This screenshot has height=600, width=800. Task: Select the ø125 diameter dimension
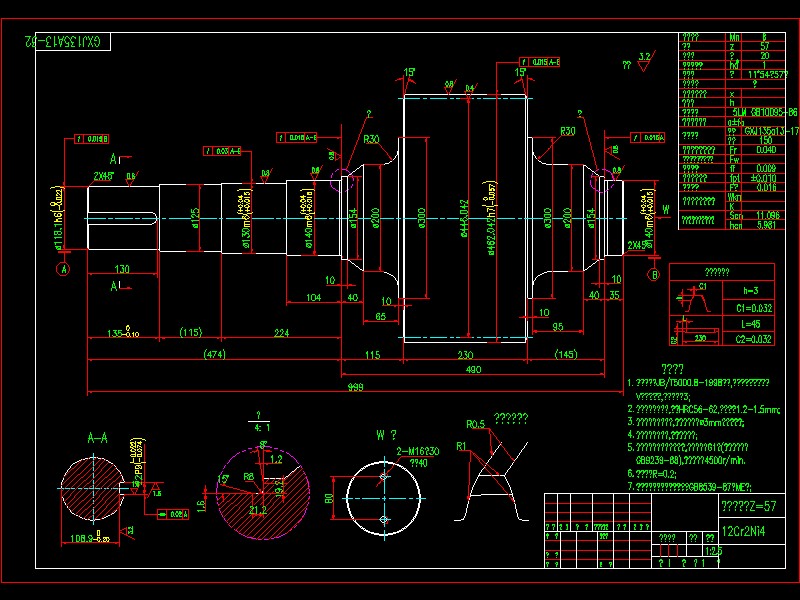(194, 218)
